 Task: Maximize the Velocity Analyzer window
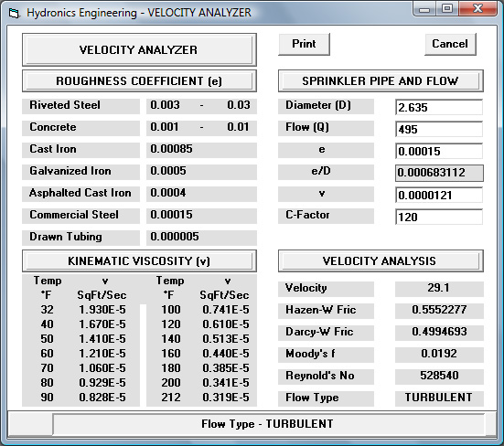447,9
